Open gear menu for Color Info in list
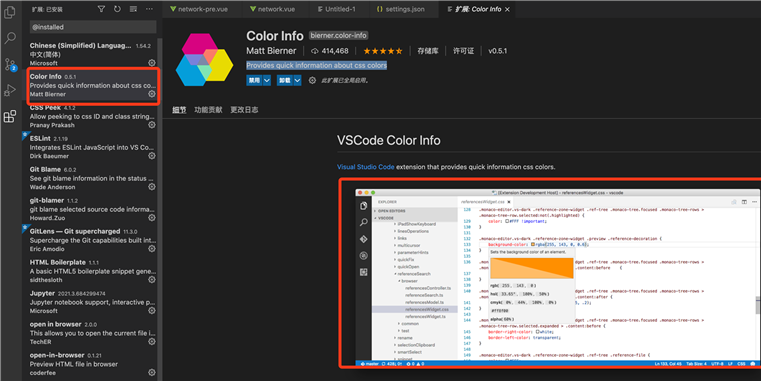Screen dimensions: 761x381 (x=151, y=94)
